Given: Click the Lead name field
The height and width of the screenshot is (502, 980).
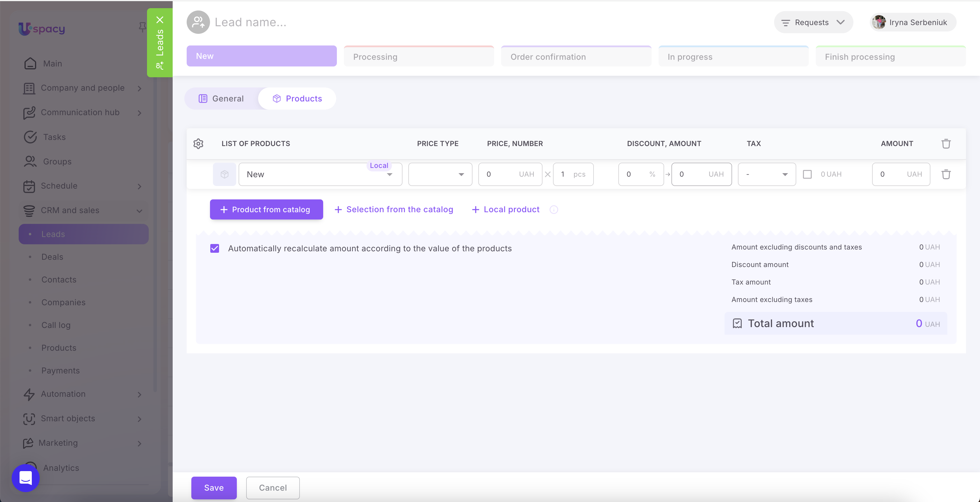Looking at the screenshot, I should click(250, 22).
